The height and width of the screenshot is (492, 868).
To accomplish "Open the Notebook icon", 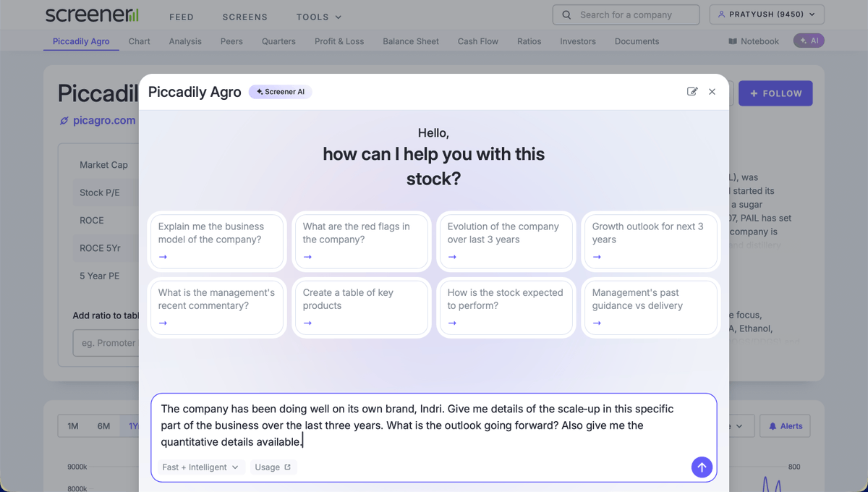I will [733, 41].
